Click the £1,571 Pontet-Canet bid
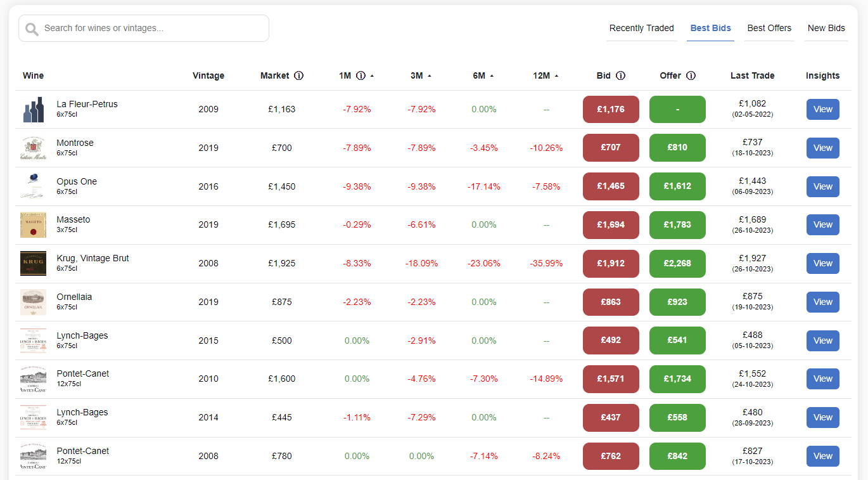Image resolution: width=868 pixels, height=480 pixels. pos(611,379)
